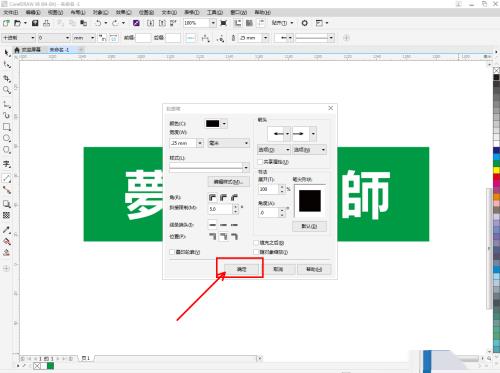Enable the Behind fill checkbox
This screenshot has height=373, width=500.
256,243
